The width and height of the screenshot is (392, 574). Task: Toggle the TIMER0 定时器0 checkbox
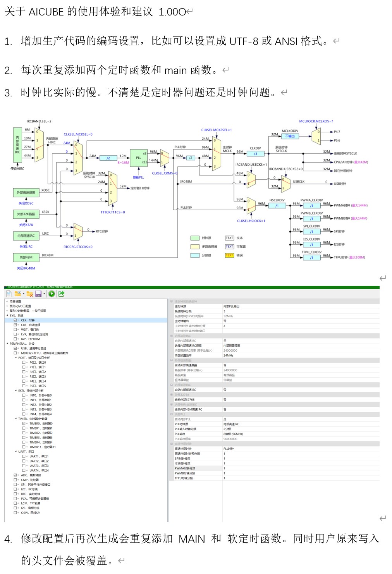(x=24, y=424)
